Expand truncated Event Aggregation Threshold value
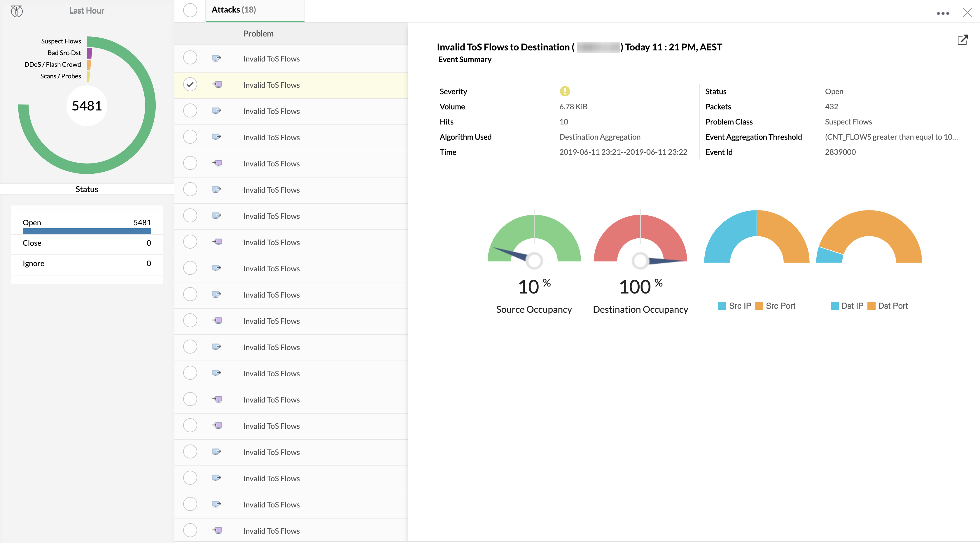980x543 pixels. (x=891, y=137)
